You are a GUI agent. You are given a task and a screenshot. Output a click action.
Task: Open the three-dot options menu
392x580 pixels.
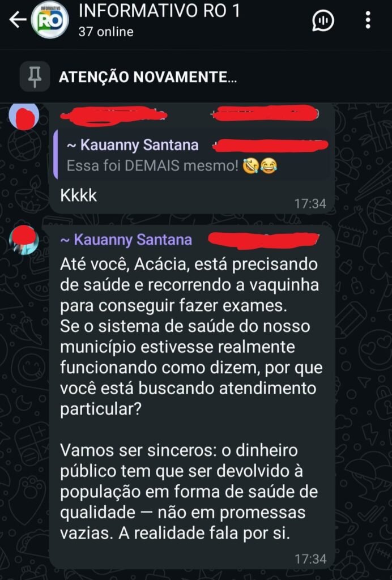tap(368, 20)
